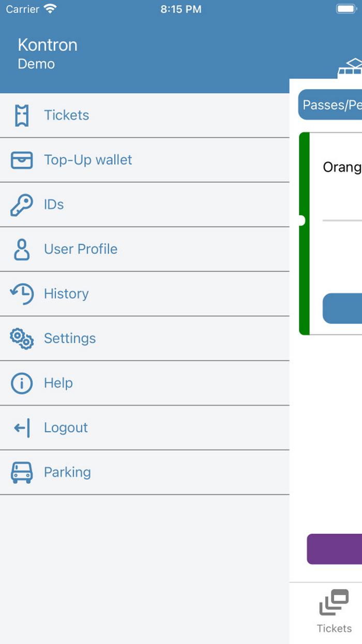Open the History menu item

click(66, 294)
